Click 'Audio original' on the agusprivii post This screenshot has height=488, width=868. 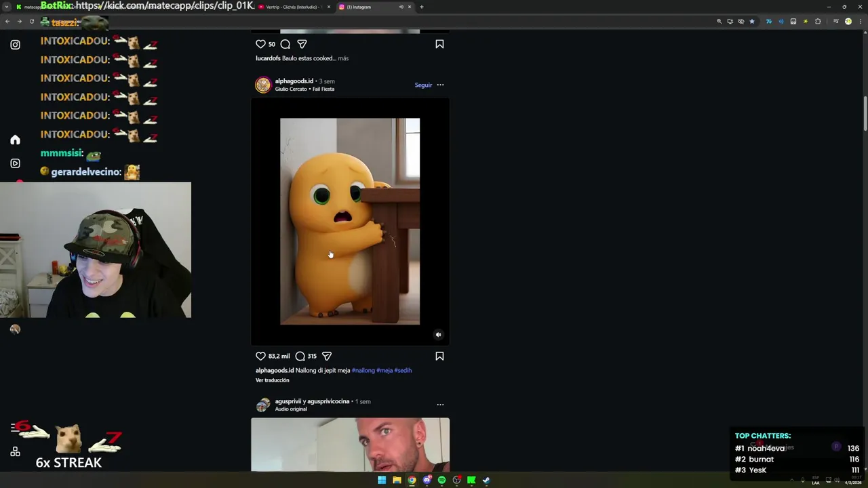[x=291, y=409]
